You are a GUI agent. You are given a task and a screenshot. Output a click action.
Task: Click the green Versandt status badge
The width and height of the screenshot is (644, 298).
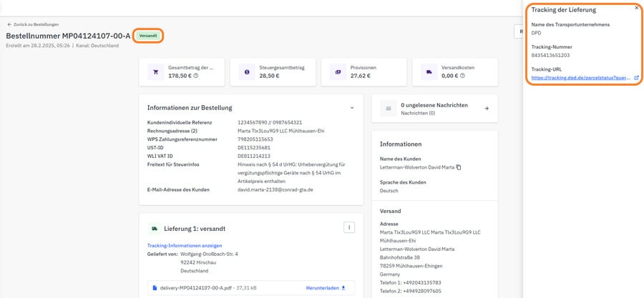point(148,36)
